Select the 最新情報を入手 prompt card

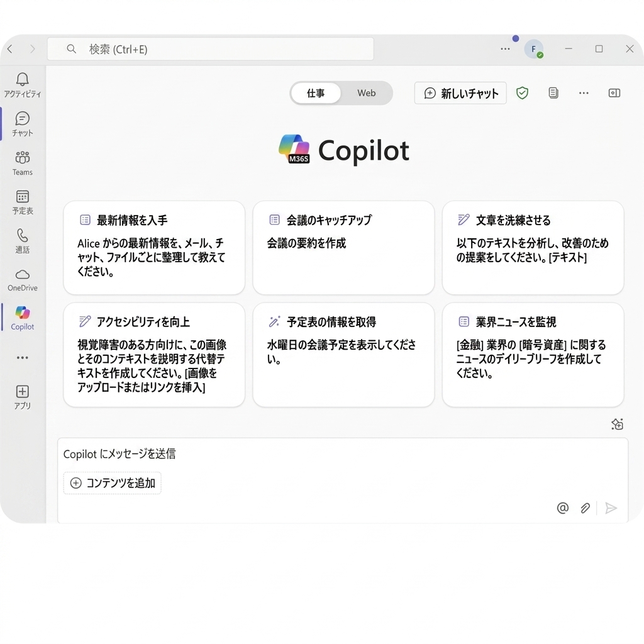pyautogui.click(x=155, y=248)
